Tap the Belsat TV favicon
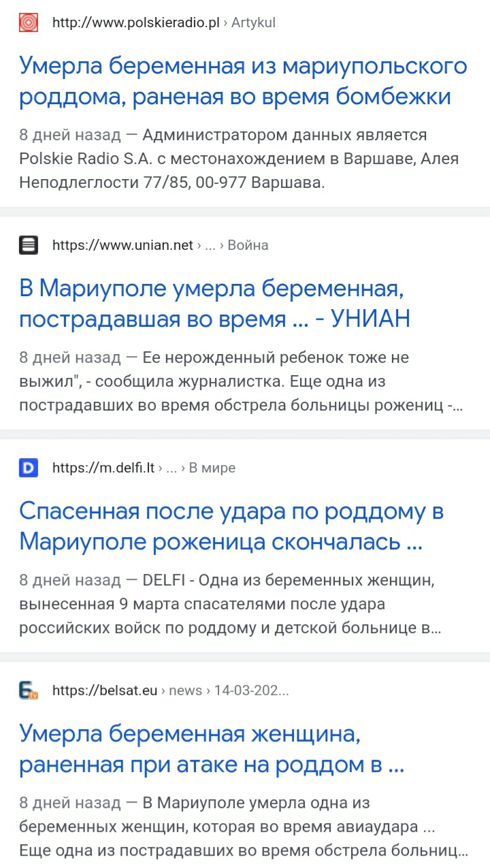 pyautogui.click(x=29, y=690)
